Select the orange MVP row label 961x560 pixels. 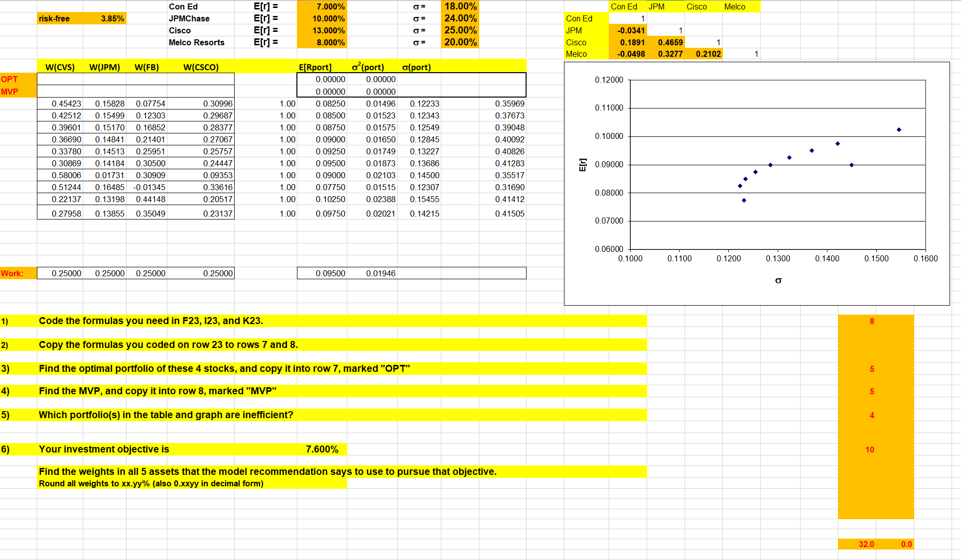[x=10, y=91]
